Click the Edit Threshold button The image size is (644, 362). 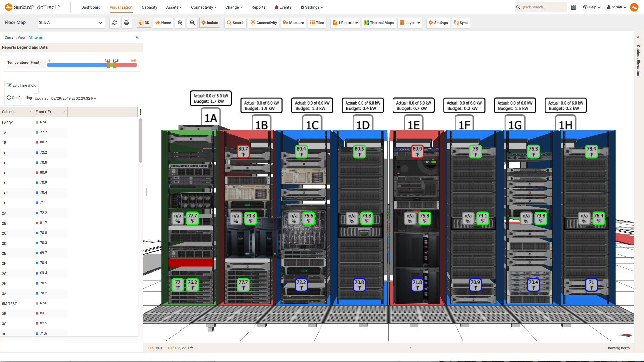21,85
